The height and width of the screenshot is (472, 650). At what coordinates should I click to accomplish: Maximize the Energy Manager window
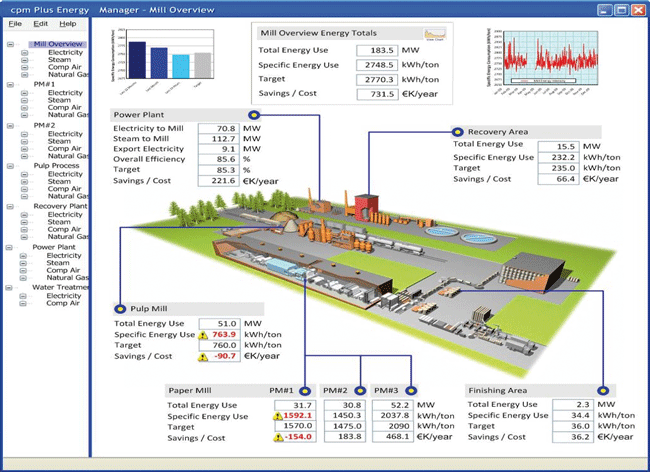pos(621,10)
